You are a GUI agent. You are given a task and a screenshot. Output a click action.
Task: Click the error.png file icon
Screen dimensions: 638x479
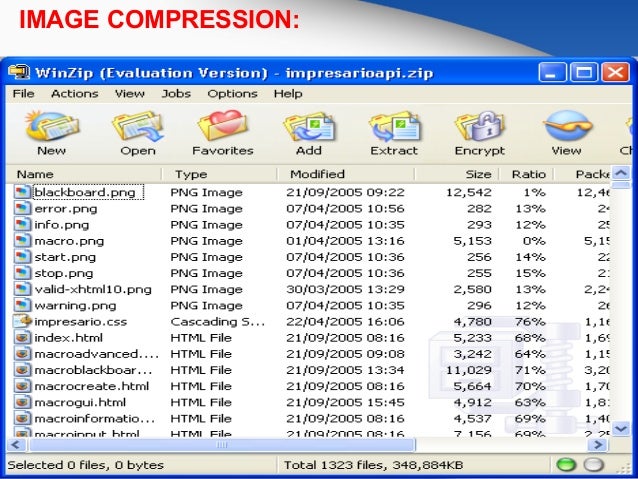point(22,208)
